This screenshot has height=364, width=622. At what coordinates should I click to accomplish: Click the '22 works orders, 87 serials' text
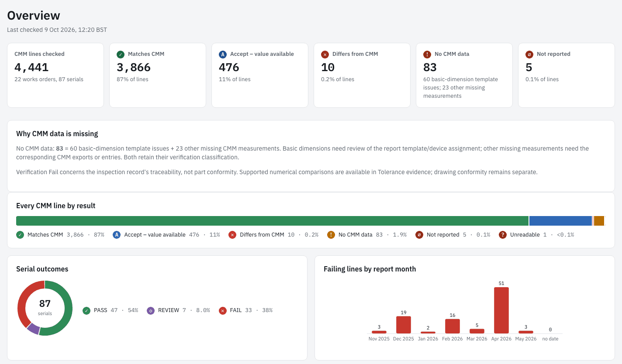(x=49, y=79)
